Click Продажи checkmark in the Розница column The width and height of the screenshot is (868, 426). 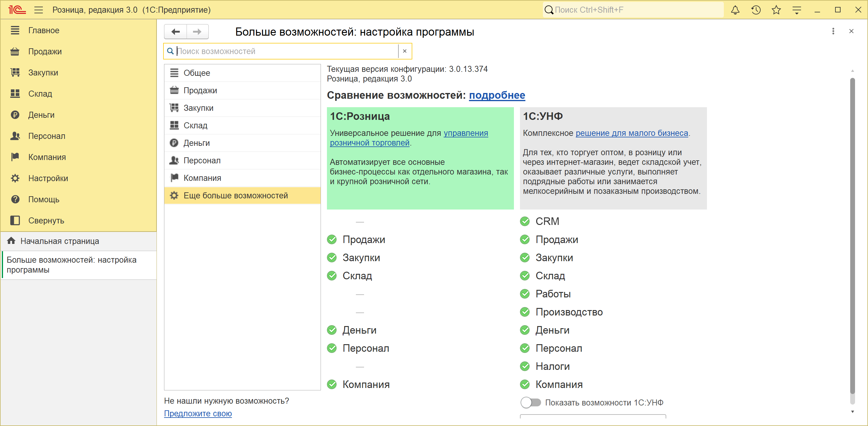point(332,239)
